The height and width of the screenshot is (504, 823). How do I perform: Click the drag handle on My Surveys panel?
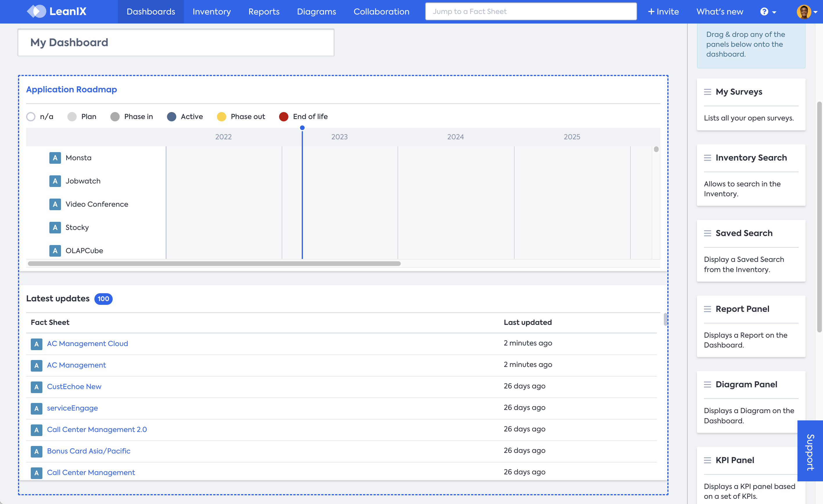[x=707, y=92]
